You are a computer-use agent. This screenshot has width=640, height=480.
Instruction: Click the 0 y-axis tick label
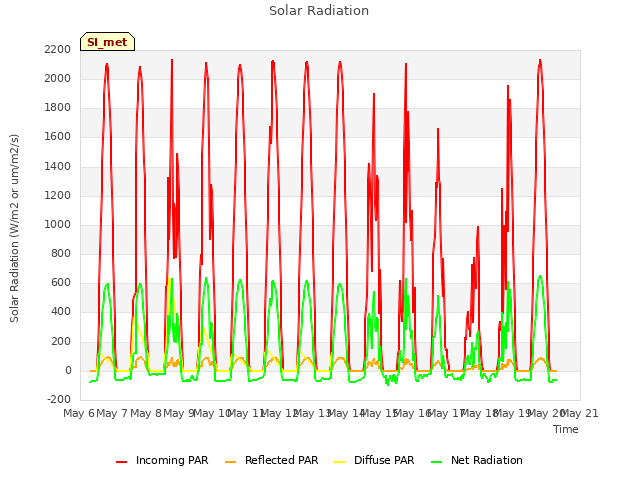tap(68, 371)
